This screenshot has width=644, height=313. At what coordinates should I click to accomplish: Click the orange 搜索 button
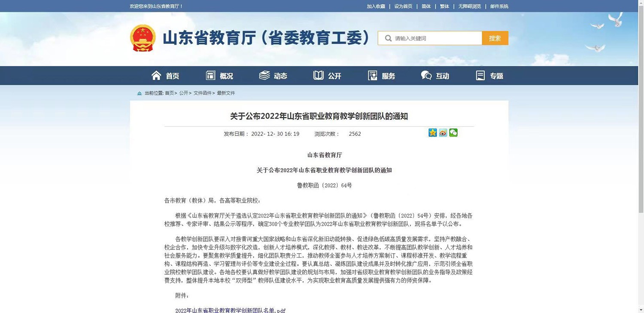tap(495, 38)
